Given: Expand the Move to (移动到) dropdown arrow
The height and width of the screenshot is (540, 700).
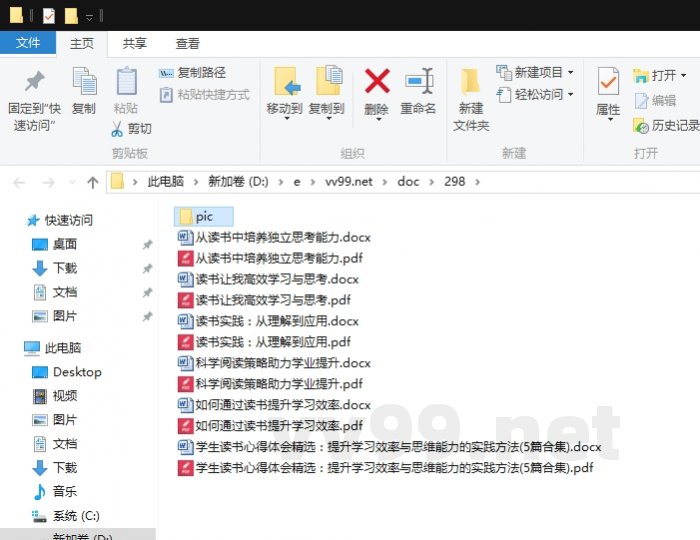Looking at the screenshot, I should click(x=287, y=119).
